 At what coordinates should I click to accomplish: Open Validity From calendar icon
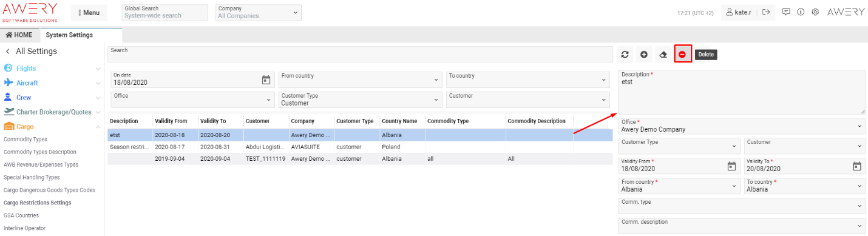click(x=731, y=166)
